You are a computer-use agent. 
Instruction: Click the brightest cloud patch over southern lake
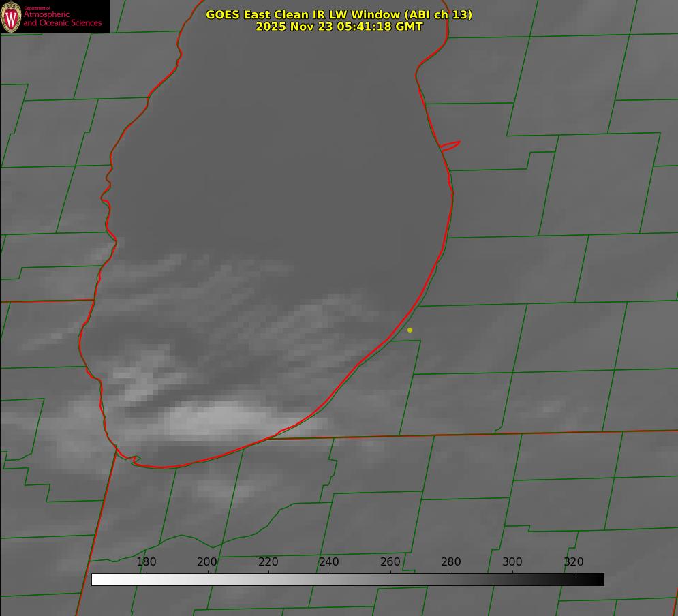click(218, 416)
